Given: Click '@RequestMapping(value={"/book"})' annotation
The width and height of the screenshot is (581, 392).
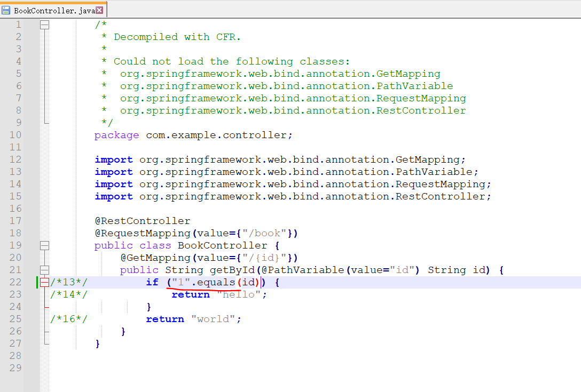Looking at the screenshot, I should tap(197, 233).
